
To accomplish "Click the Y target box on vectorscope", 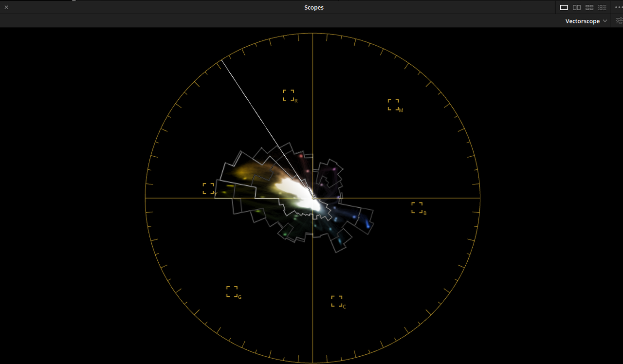I will [208, 188].
